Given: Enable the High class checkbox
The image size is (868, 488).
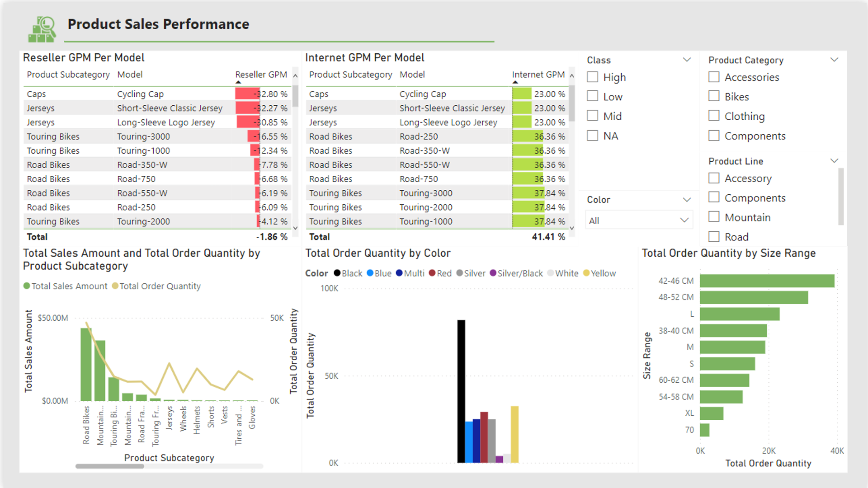Looking at the screenshot, I should (x=593, y=77).
